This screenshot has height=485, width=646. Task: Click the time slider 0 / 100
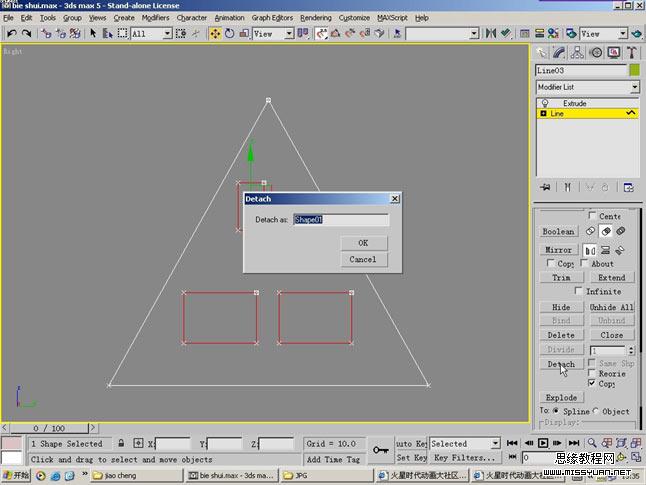[49, 428]
